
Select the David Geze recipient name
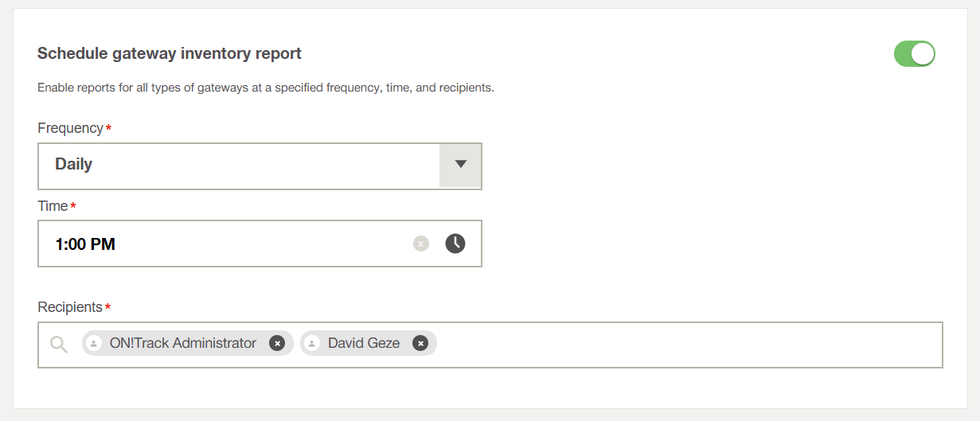point(364,343)
